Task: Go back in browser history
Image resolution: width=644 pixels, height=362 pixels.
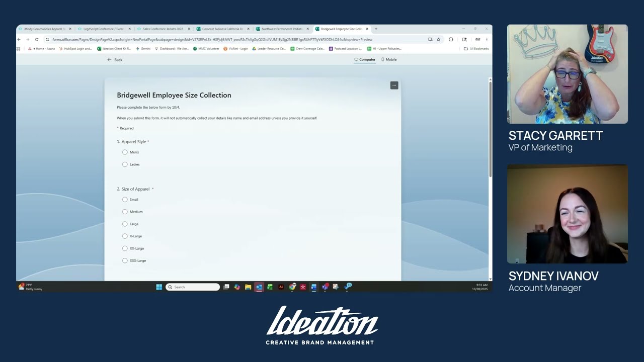Action: pos(19,39)
